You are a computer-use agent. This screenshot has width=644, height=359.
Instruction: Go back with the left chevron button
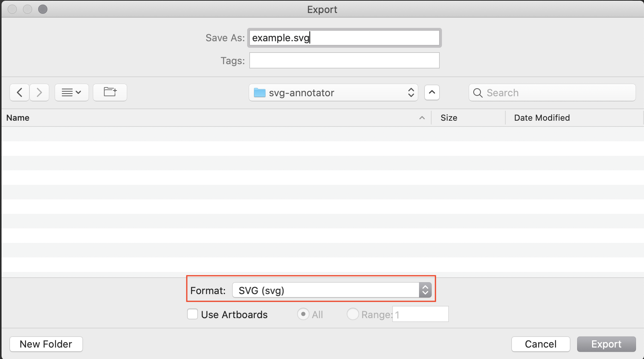coord(19,92)
